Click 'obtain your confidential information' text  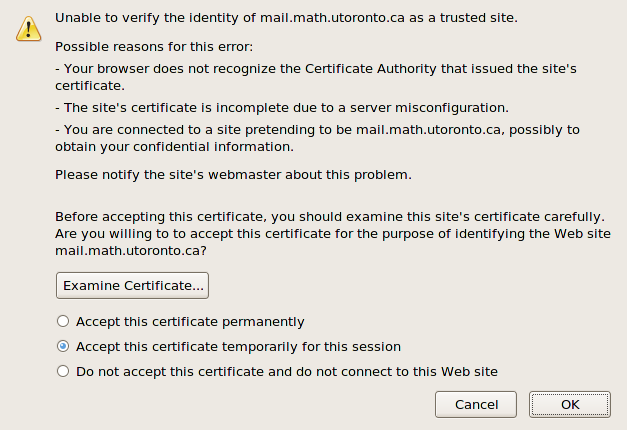[174, 147]
